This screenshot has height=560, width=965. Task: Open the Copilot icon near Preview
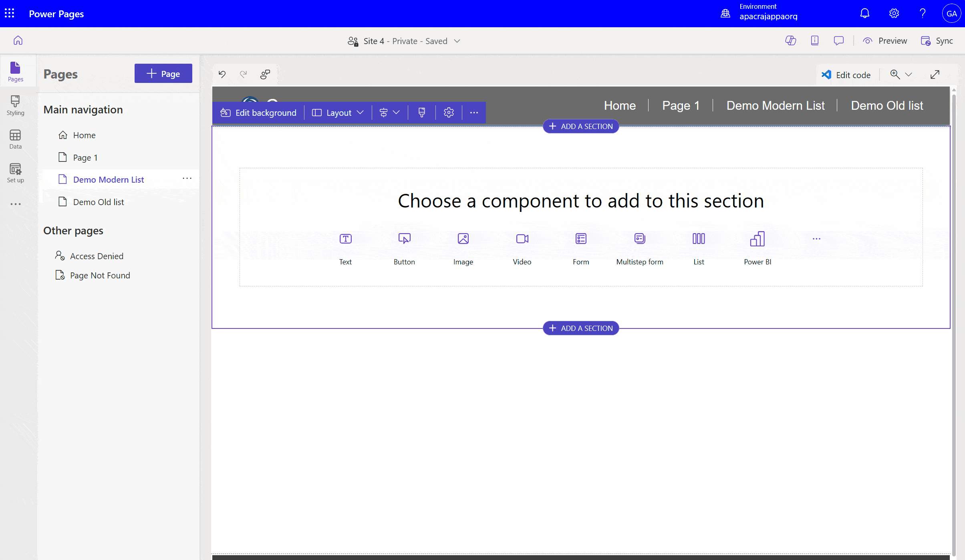pyautogui.click(x=790, y=40)
